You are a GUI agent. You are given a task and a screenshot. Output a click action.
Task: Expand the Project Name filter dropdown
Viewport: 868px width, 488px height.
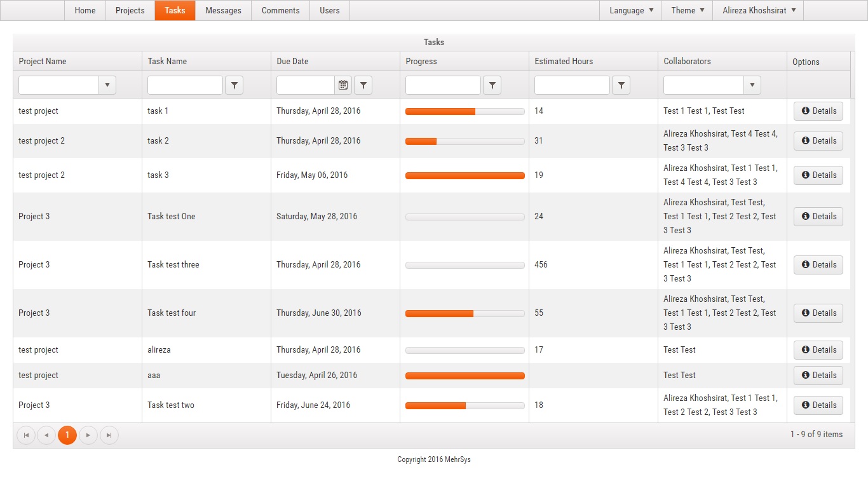pos(107,85)
